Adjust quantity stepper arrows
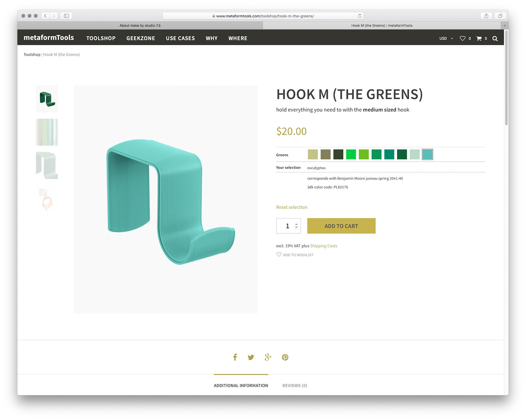This screenshot has height=420, width=526. point(296,226)
